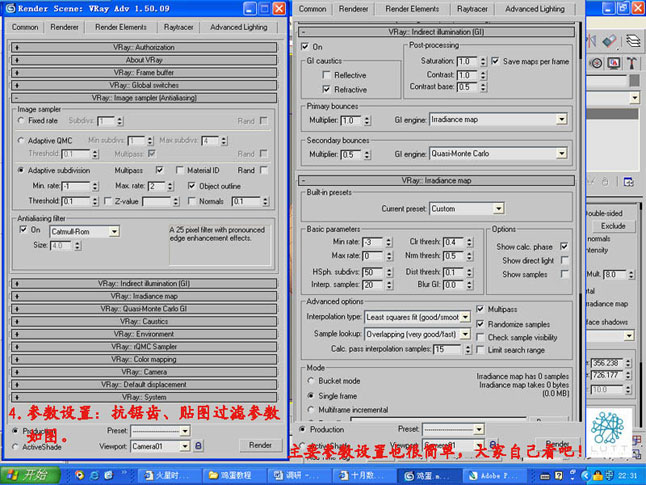Image resolution: width=646 pixels, height=485 pixels.
Task: Expand the VRay:: System rollout
Action: click(x=144, y=397)
